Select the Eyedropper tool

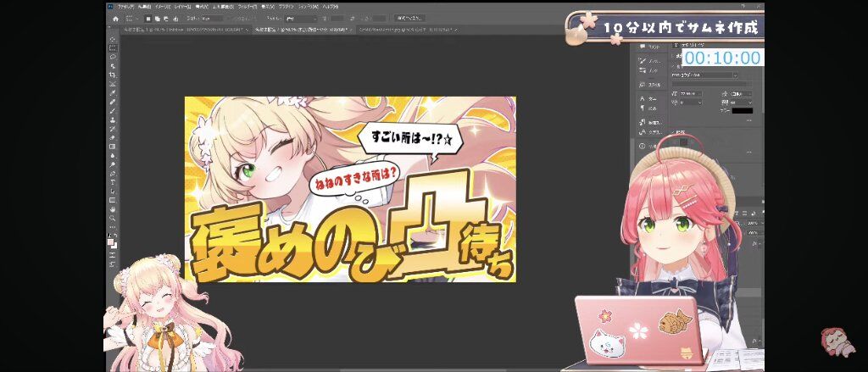(x=113, y=93)
